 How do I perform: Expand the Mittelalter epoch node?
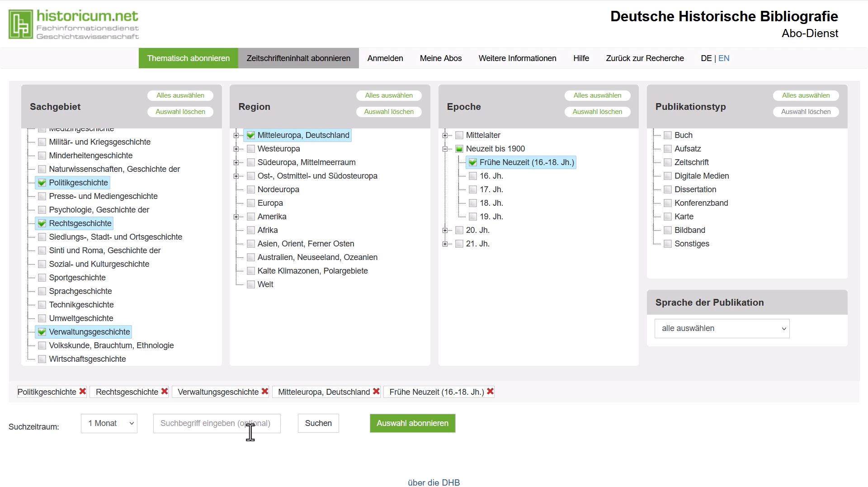point(445,135)
